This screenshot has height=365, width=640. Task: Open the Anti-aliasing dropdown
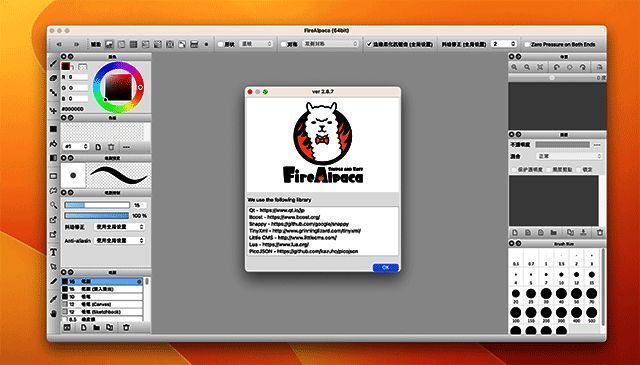119,241
